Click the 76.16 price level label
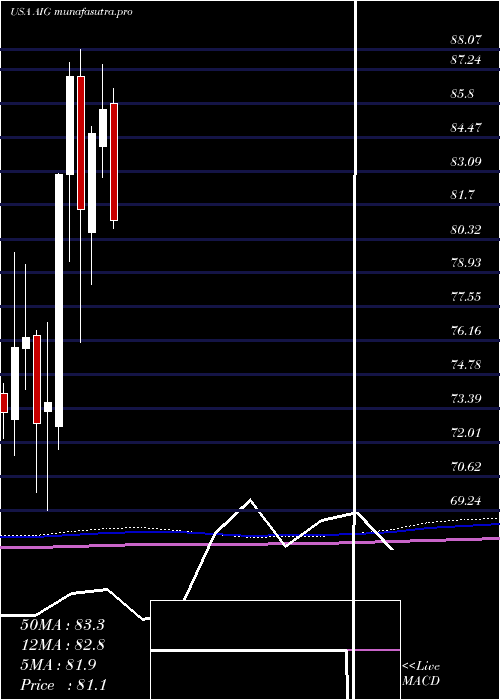This screenshot has width=500, height=700. click(466, 331)
